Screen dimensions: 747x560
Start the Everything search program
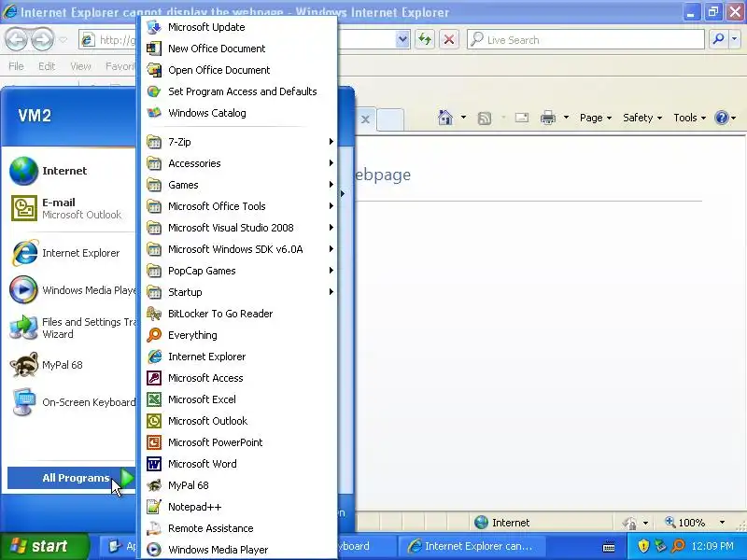click(239, 335)
